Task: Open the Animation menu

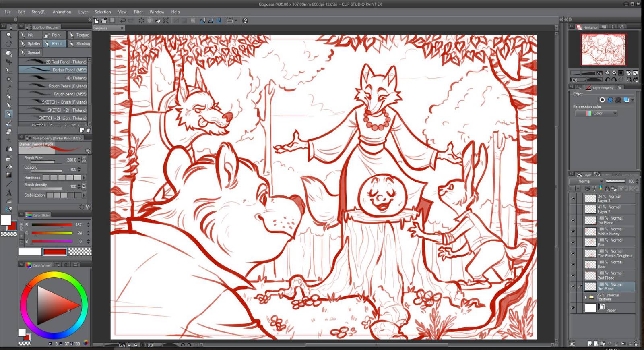Action: (62, 12)
